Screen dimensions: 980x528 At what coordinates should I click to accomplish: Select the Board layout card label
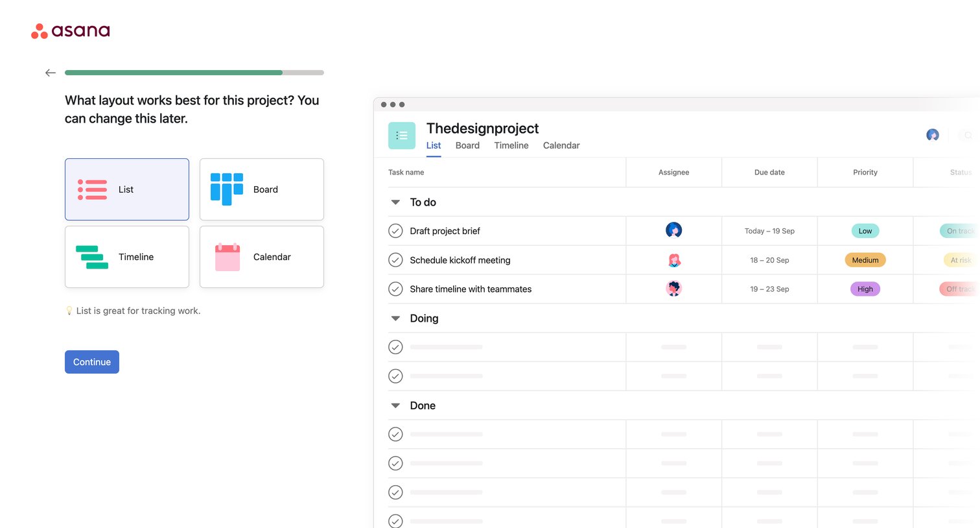point(266,189)
